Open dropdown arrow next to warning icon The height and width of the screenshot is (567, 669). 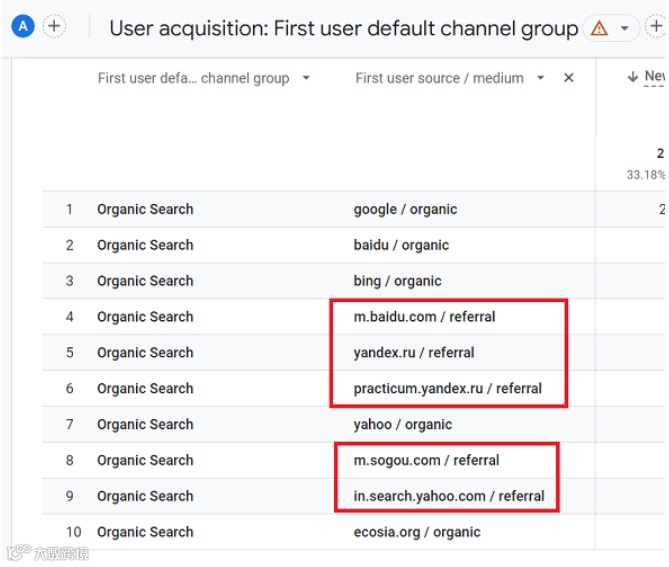(x=625, y=28)
